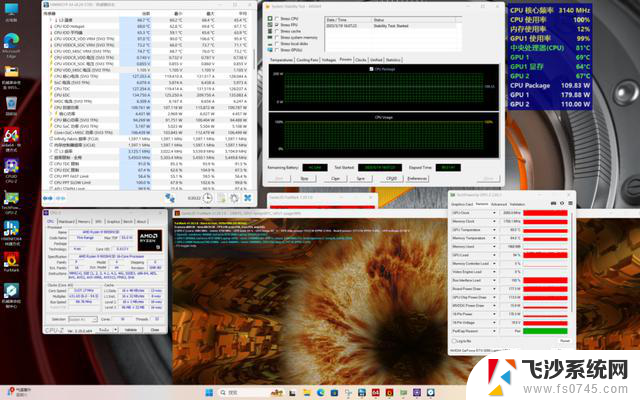The height and width of the screenshot is (400, 640).
Task: Click the HWiNFO clock timer icon
Action: 207,198
